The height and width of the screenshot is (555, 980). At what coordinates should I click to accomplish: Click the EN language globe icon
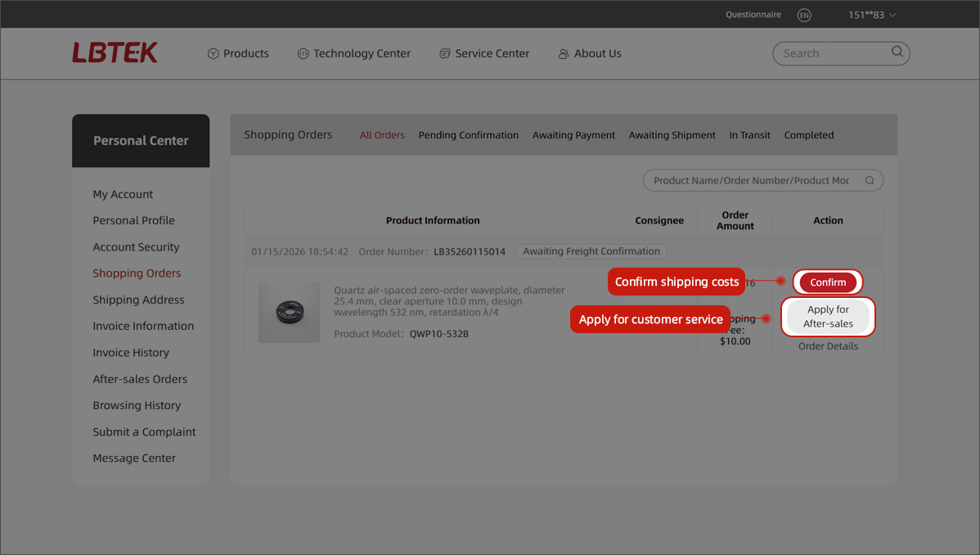click(804, 15)
